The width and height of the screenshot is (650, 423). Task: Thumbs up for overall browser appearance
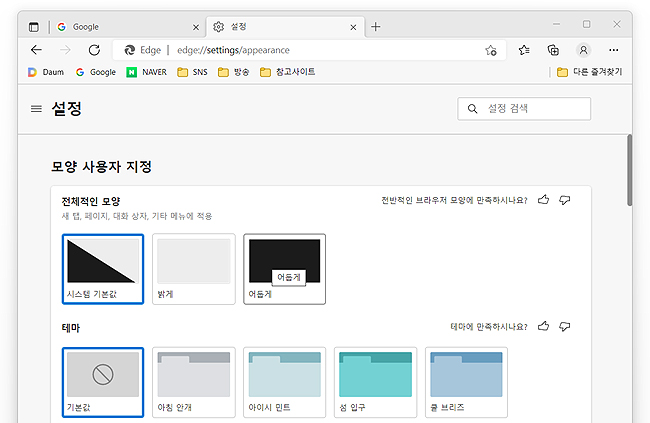coord(543,200)
